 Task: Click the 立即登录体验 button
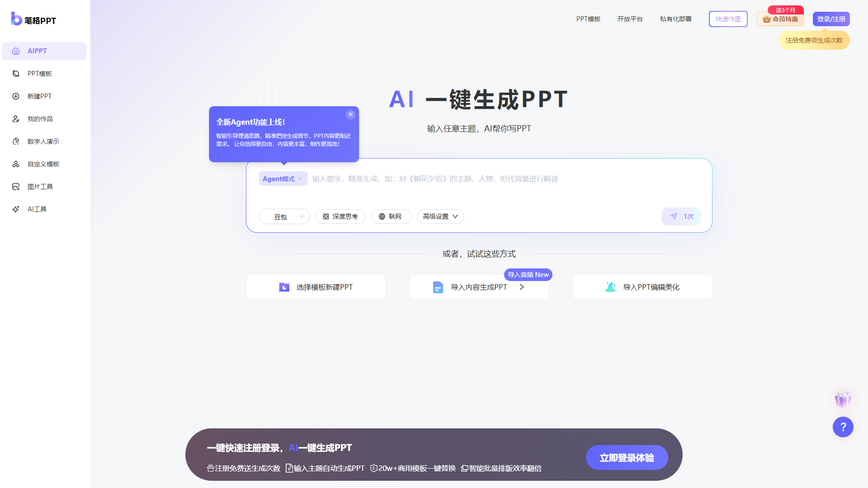tap(627, 457)
